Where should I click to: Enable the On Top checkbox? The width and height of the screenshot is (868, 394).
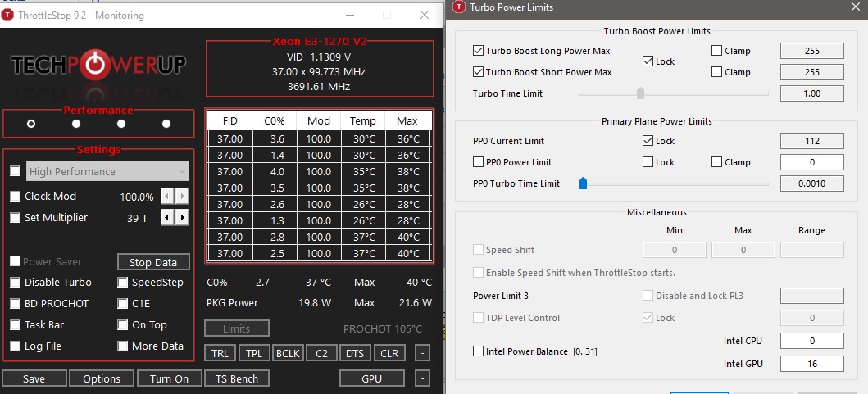coord(123,325)
